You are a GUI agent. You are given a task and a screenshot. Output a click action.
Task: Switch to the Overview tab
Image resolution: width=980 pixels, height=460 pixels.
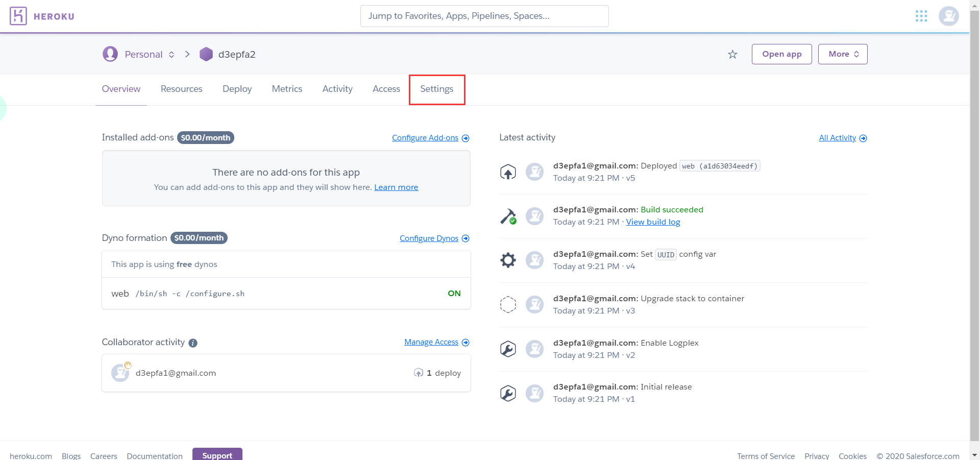pos(121,89)
